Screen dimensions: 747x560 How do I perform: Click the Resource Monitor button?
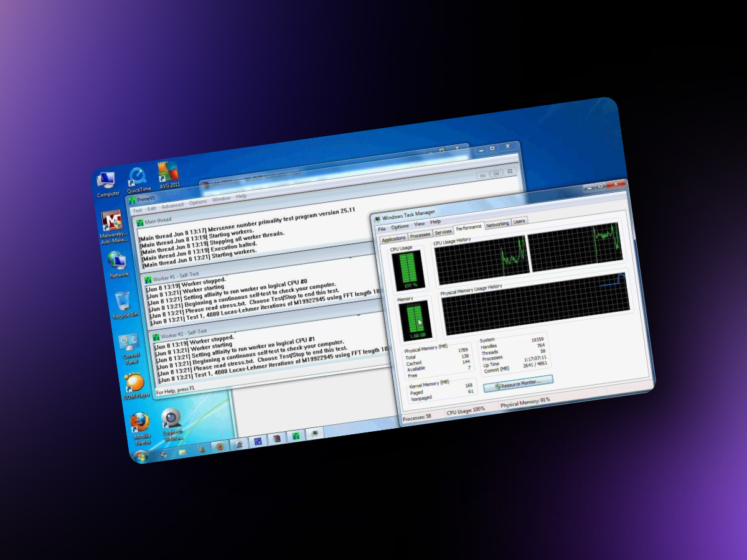518,383
